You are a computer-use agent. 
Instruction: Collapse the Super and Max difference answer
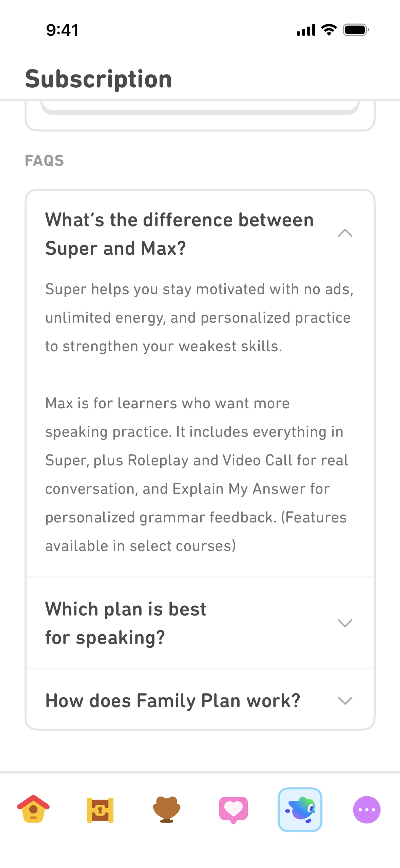(x=345, y=233)
